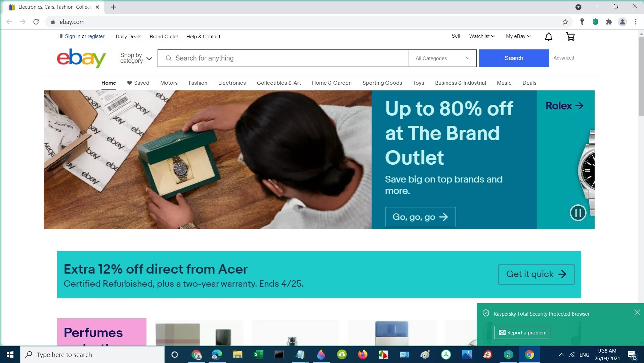Open Advanced search link
The width and height of the screenshot is (644, 363).
(x=564, y=58)
